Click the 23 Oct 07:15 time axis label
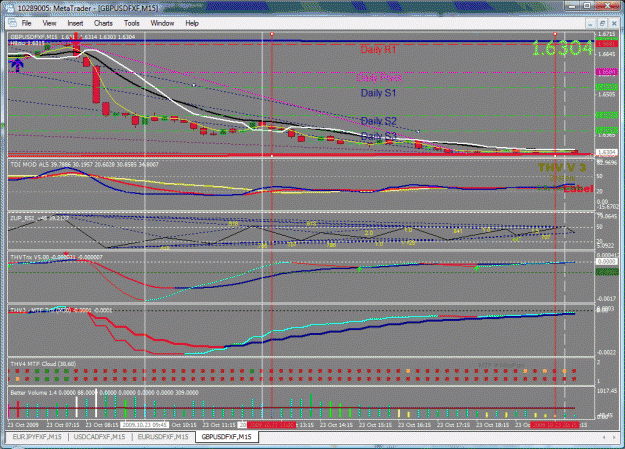The width and height of the screenshot is (625, 449). tap(63, 425)
